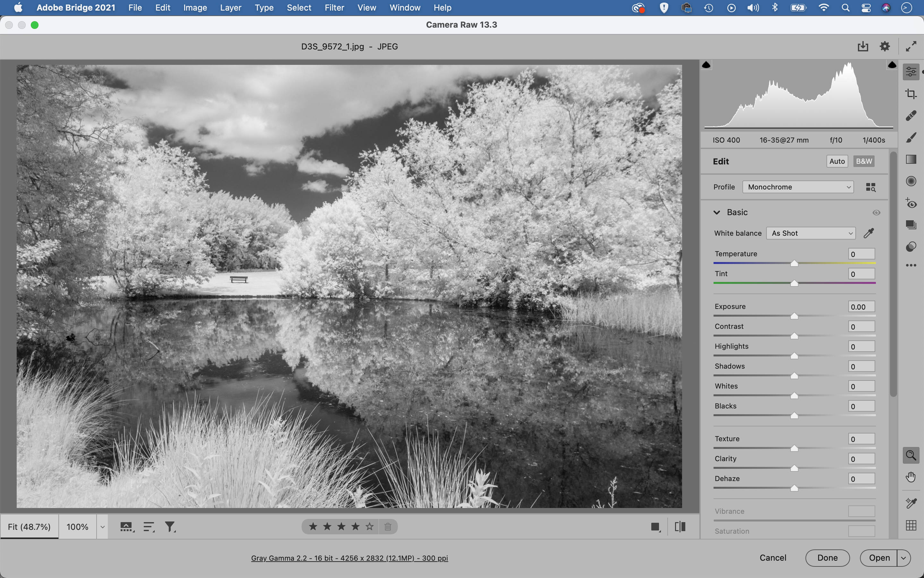Click the Contrast value field
The width and height of the screenshot is (924, 578).
click(x=861, y=327)
